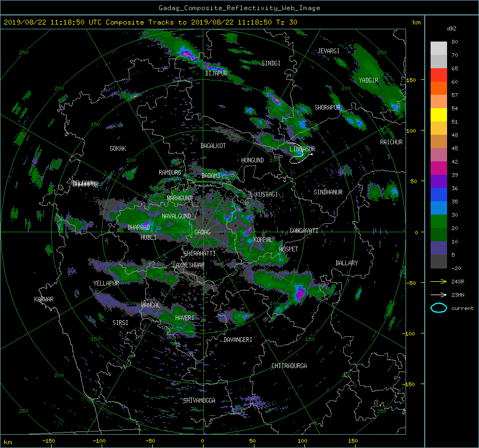This screenshot has width=479, height=448.
Task: Click the SHORAPUR city label
Action: point(327,108)
